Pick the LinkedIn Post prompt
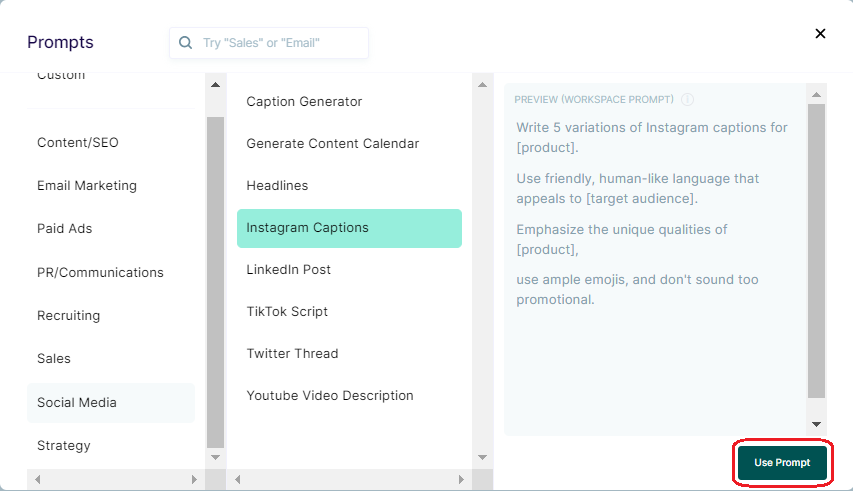Image resolution: width=853 pixels, height=491 pixels. [288, 270]
